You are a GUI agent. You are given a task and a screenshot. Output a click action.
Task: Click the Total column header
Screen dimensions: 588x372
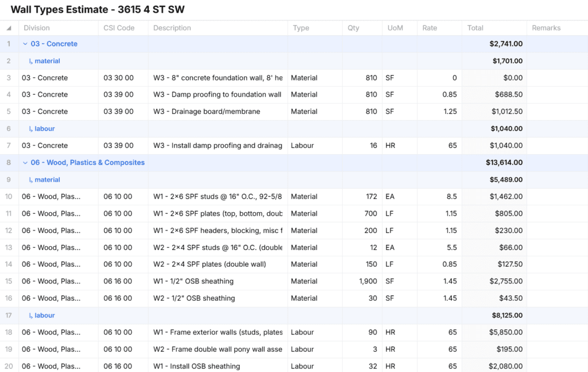click(475, 28)
